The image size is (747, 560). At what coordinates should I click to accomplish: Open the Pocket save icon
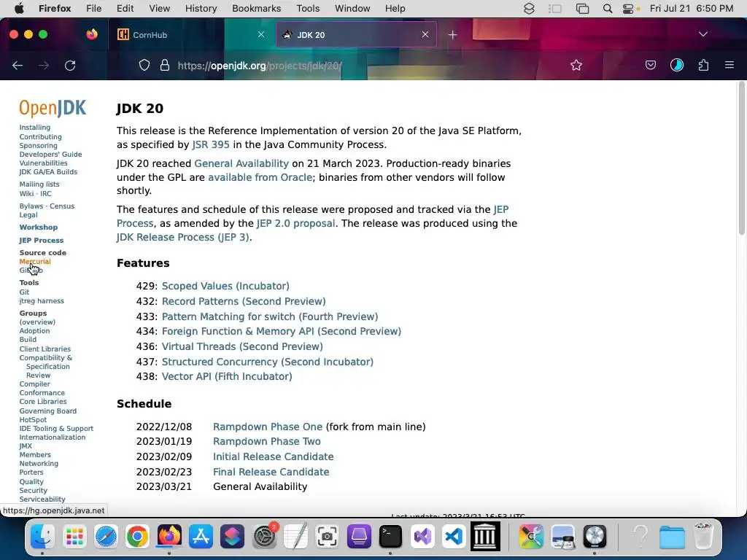coord(650,65)
